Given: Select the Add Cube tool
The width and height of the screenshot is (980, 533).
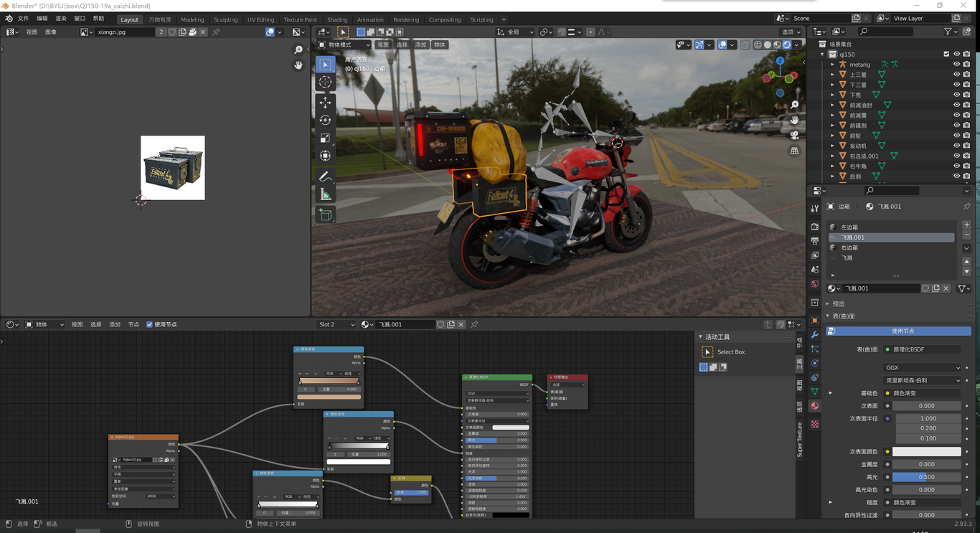Looking at the screenshot, I should [325, 214].
